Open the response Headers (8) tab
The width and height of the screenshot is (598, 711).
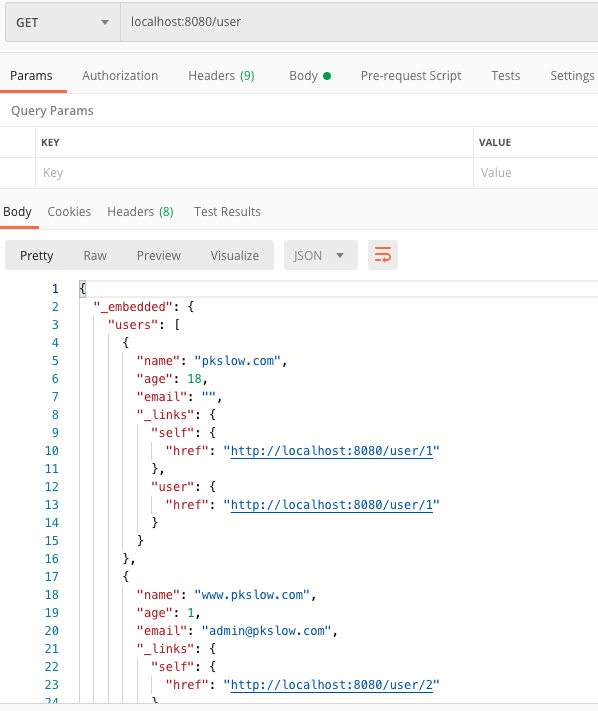point(141,212)
